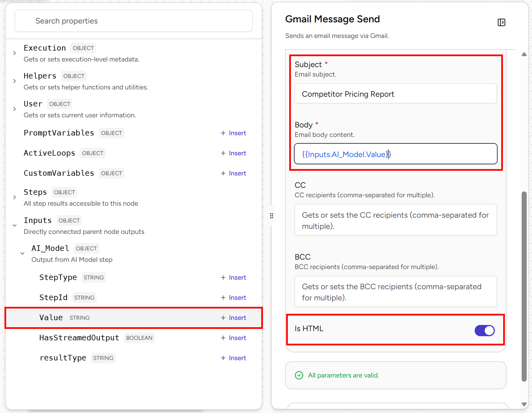Select the Helpers tree row label

[40, 76]
